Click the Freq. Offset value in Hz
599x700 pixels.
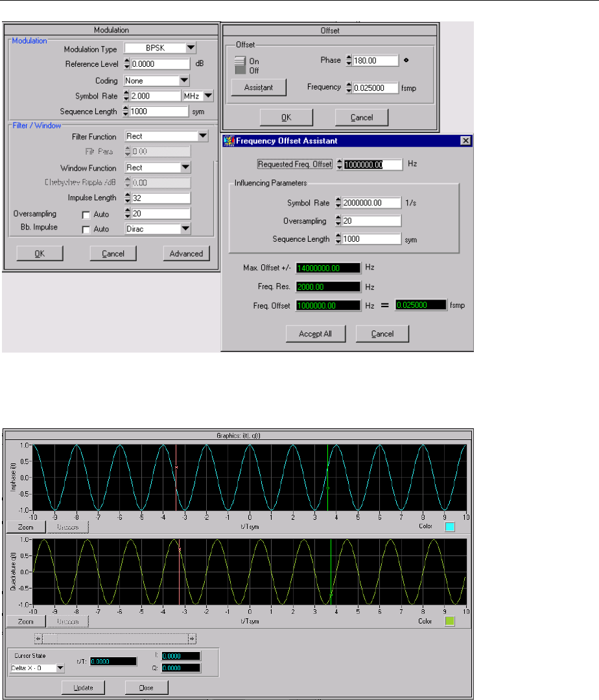coord(328,305)
